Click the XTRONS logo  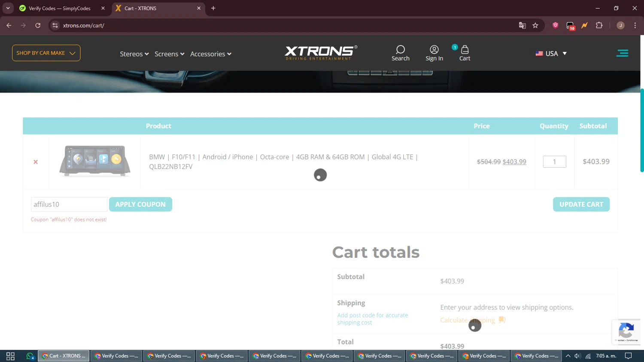click(321, 53)
